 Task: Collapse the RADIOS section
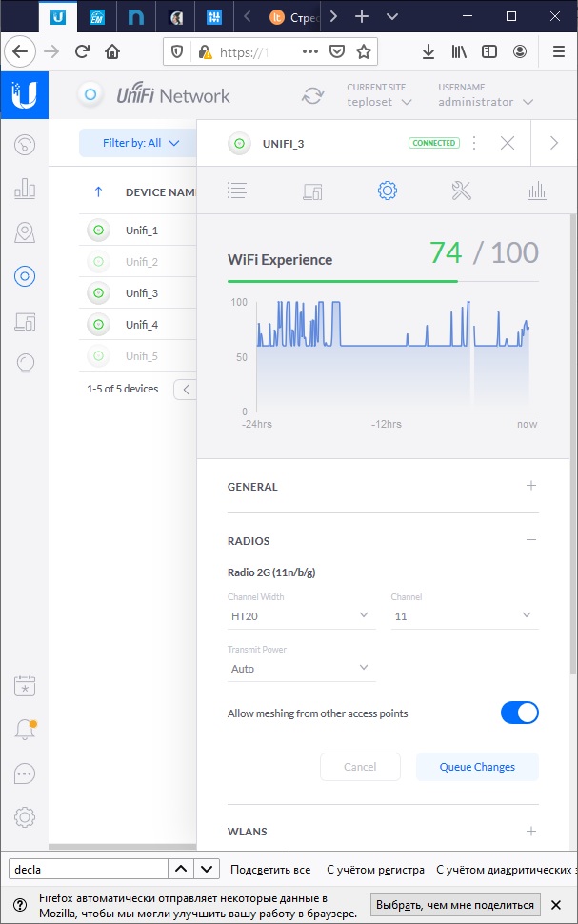coord(530,540)
